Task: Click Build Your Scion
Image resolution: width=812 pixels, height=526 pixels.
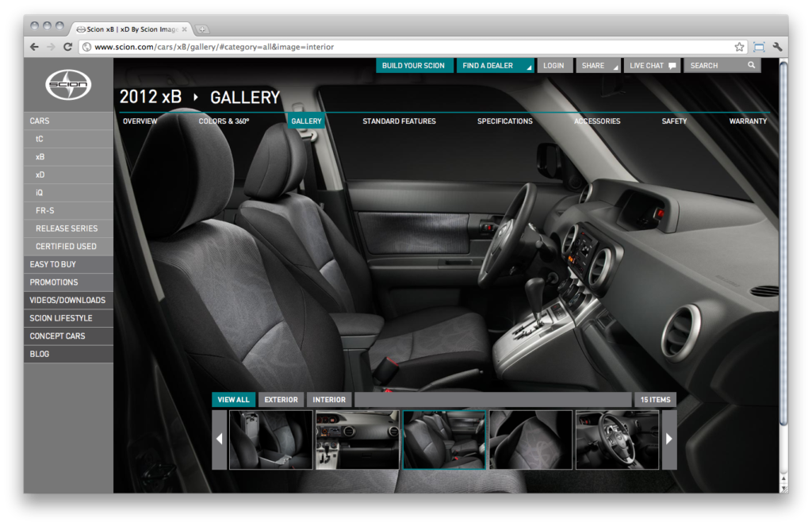Action: pyautogui.click(x=414, y=66)
